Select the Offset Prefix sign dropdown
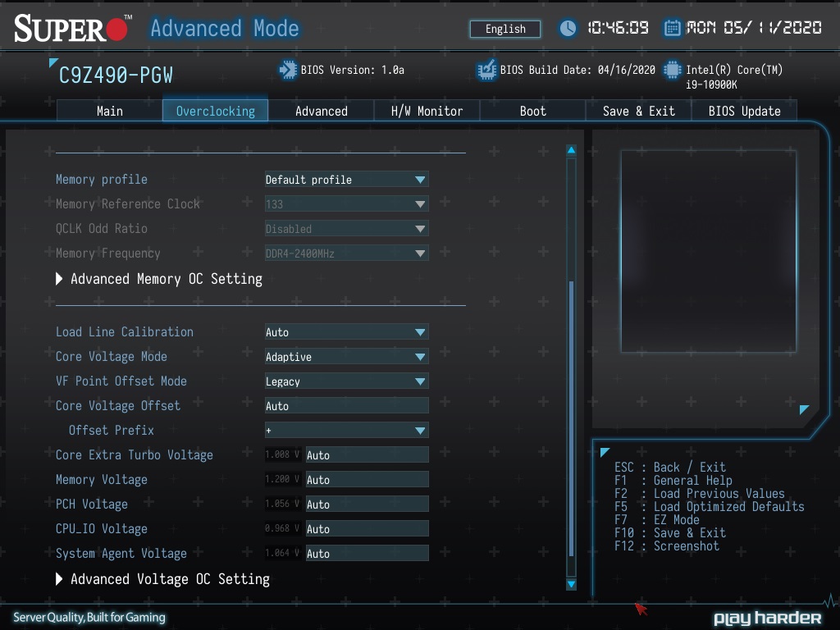The height and width of the screenshot is (630, 840). coord(346,431)
